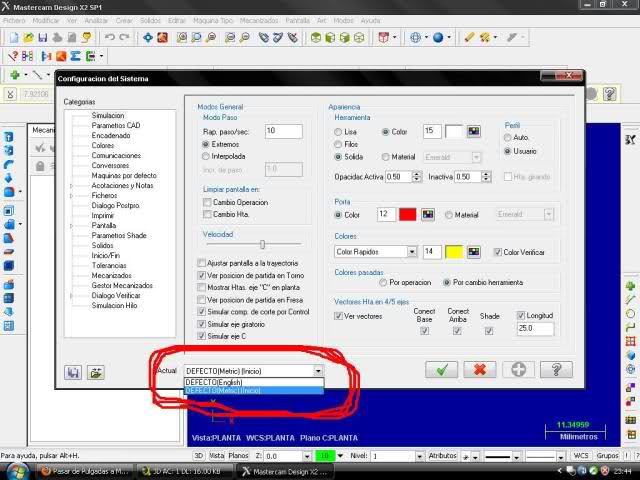
Task: Click the top blue icon on left sidebar
Action: [9, 136]
